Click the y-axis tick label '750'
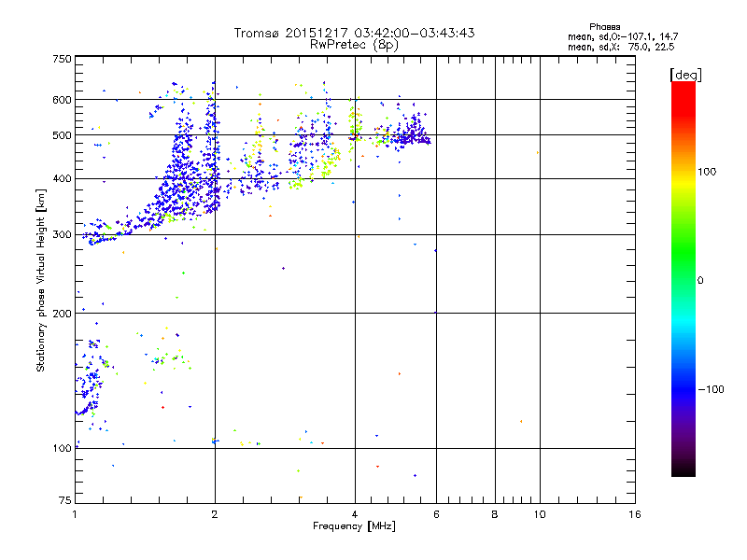747x560 pixels. (62, 59)
